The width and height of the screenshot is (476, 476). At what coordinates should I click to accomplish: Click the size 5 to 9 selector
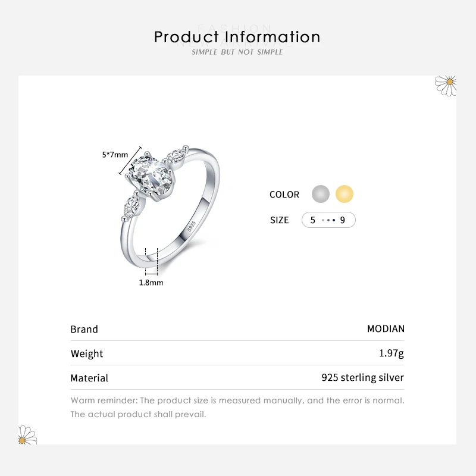pyautogui.click(x=328, y=220)
